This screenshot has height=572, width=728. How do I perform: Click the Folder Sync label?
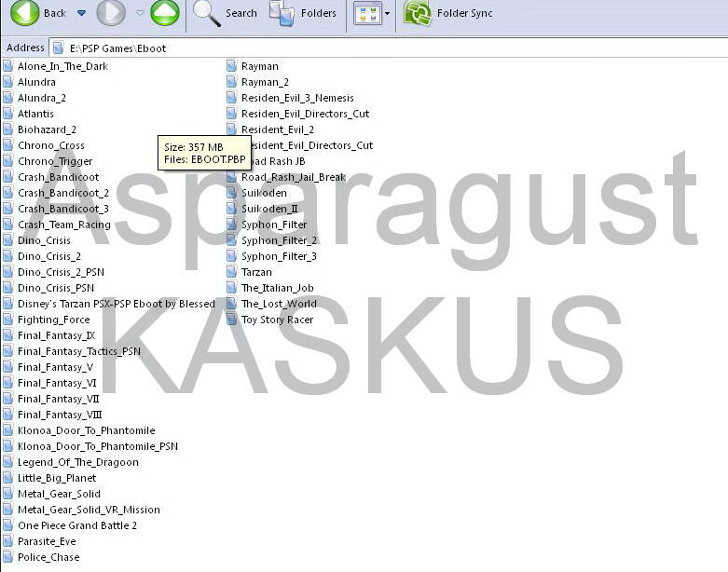pos(464,13)
